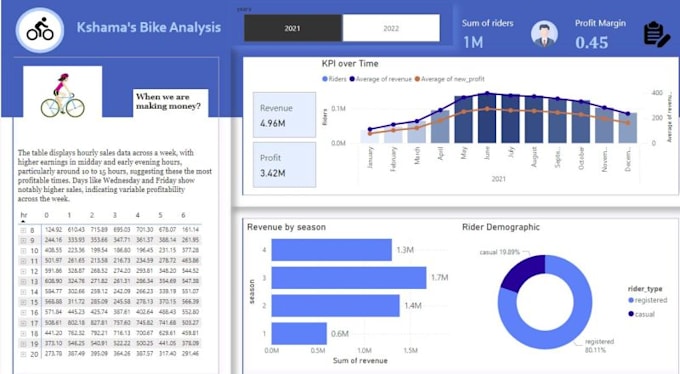
Task: Expand hour 20 row in table
Action: click(23, 354)
